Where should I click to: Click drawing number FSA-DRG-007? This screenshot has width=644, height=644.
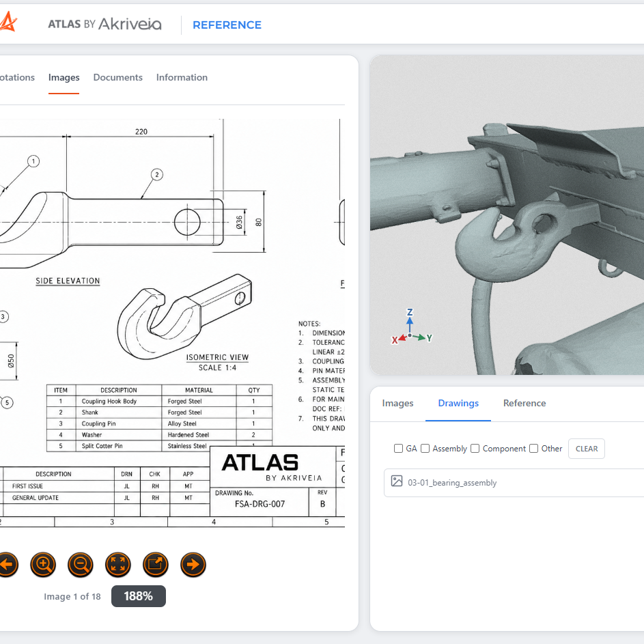tap(260, 504)
